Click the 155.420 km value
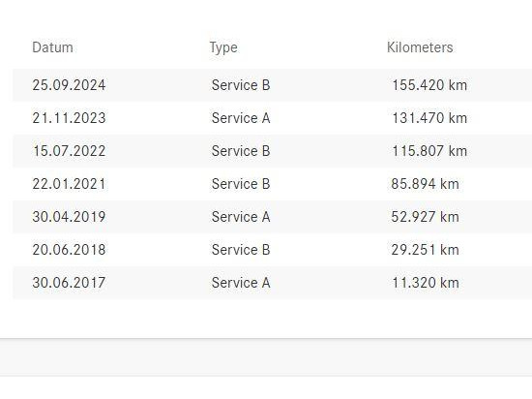Viewport: 532px width, 399px height. (429, 85)
